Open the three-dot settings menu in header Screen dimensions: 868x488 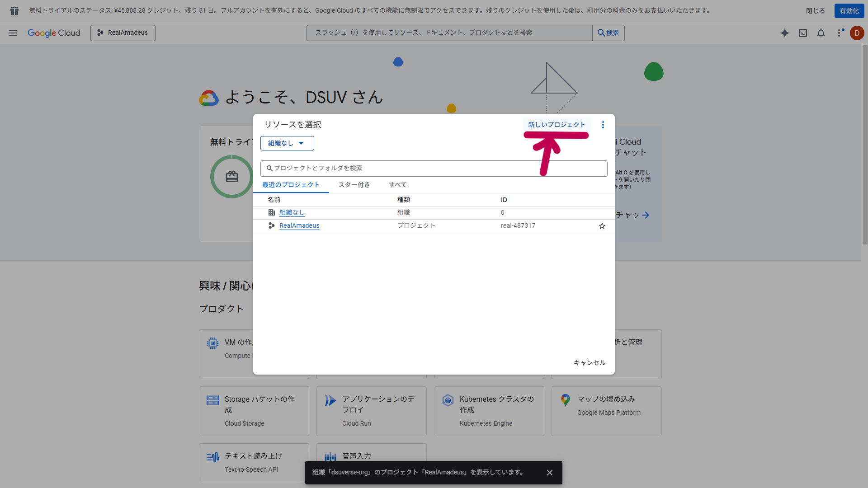[x=840, y=33]
